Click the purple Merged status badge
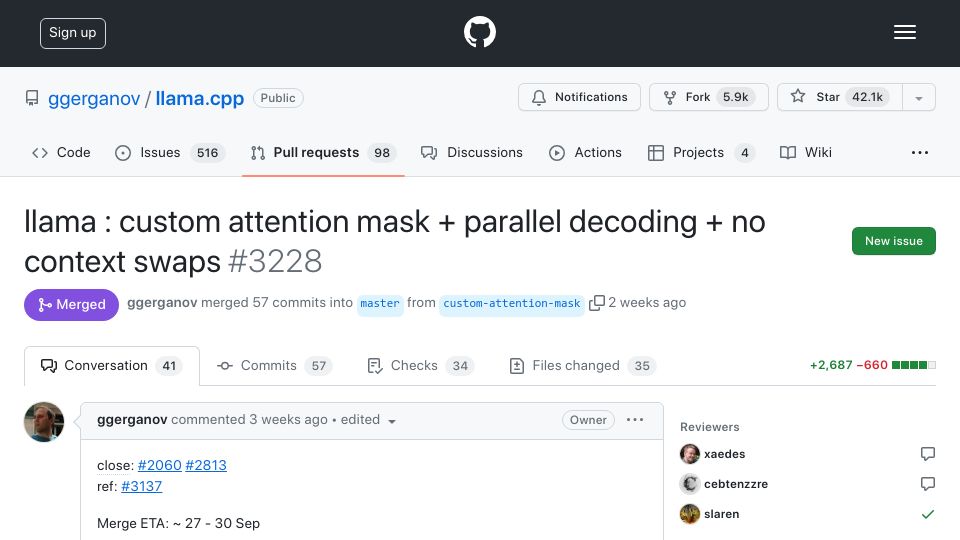Viewport: 960px width, 540px height. (71, 304)
